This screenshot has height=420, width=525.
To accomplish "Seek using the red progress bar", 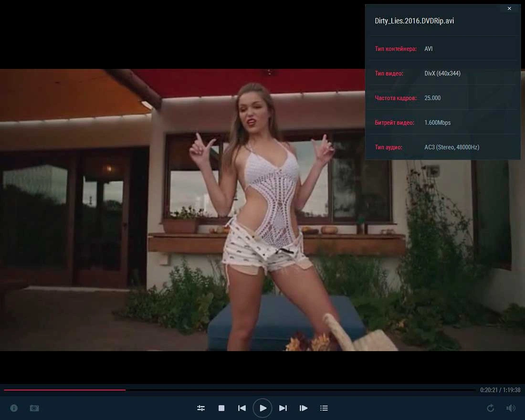I will click(239, 390).
